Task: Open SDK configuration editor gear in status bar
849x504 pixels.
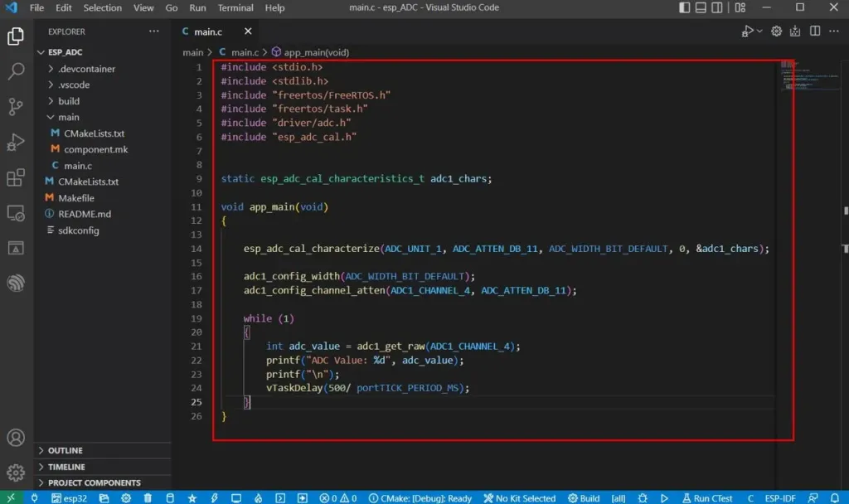Action: click(x=126, y=498)
